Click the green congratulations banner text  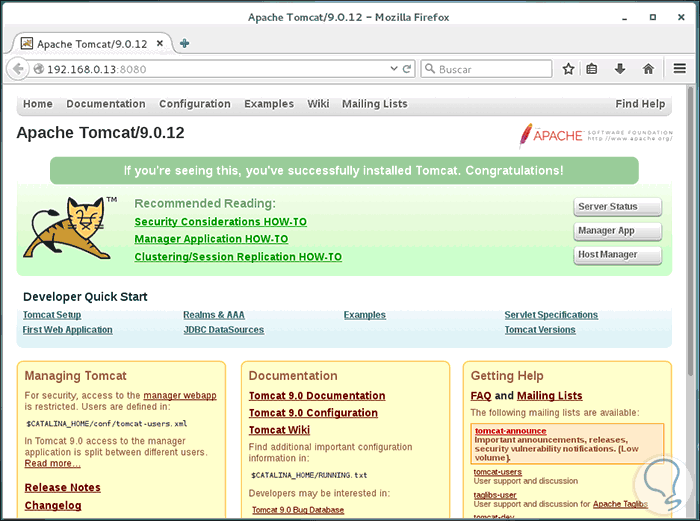[344, 171]
